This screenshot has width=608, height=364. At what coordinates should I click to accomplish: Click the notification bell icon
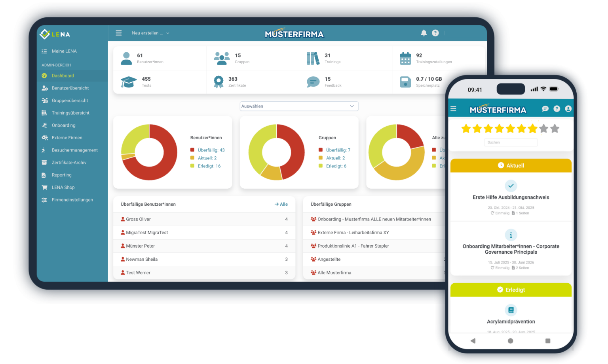pos(424,33)
